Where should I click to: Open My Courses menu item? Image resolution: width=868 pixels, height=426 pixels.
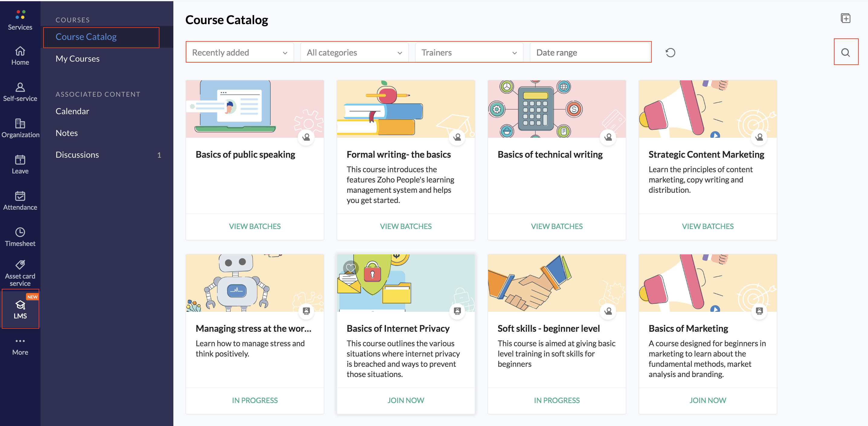(x=78, y=59)
